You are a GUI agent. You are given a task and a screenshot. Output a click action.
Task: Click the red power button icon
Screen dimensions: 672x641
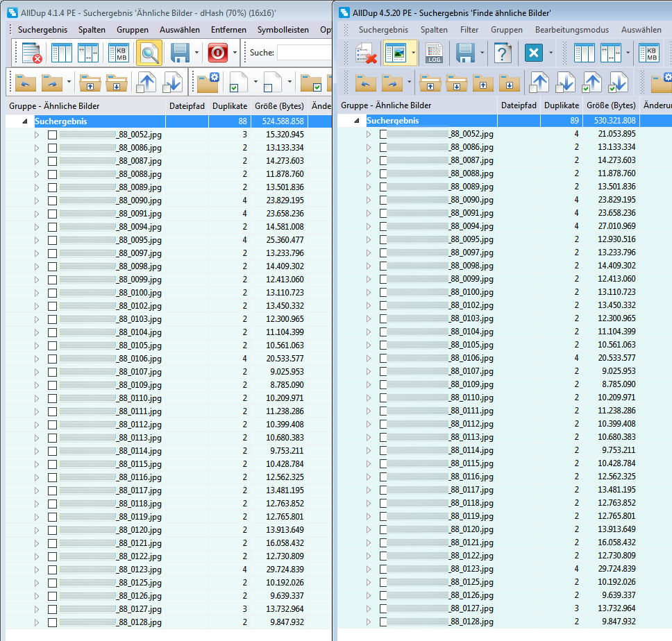218,53
